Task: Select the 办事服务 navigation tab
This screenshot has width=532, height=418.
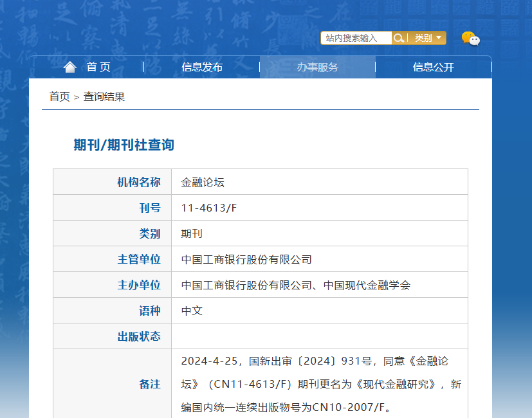Action: 318,67
